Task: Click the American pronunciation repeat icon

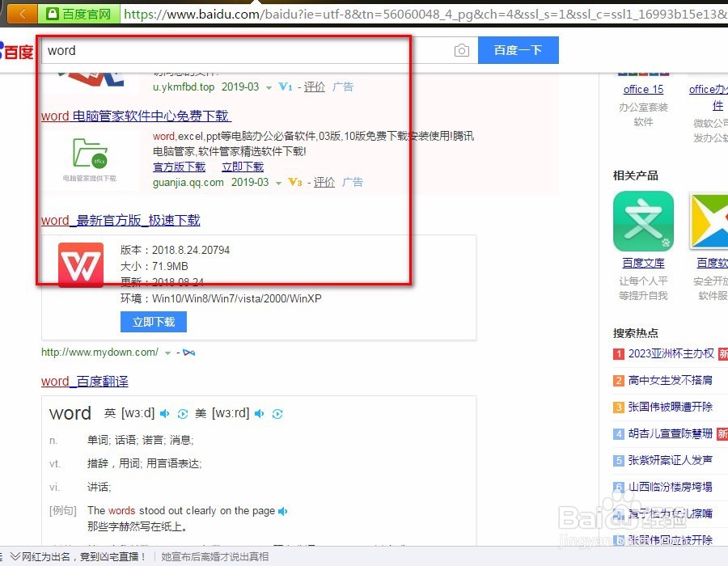Action: point(277,413)
